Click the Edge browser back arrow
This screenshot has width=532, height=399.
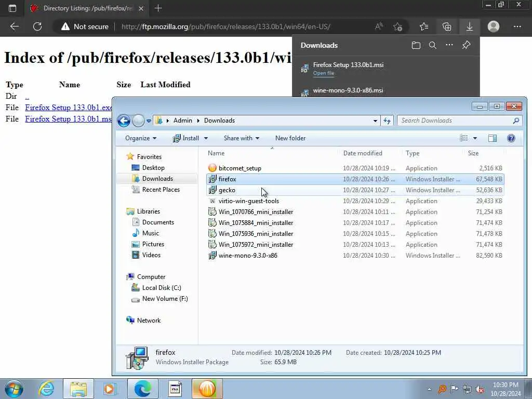tap(14, 26)
